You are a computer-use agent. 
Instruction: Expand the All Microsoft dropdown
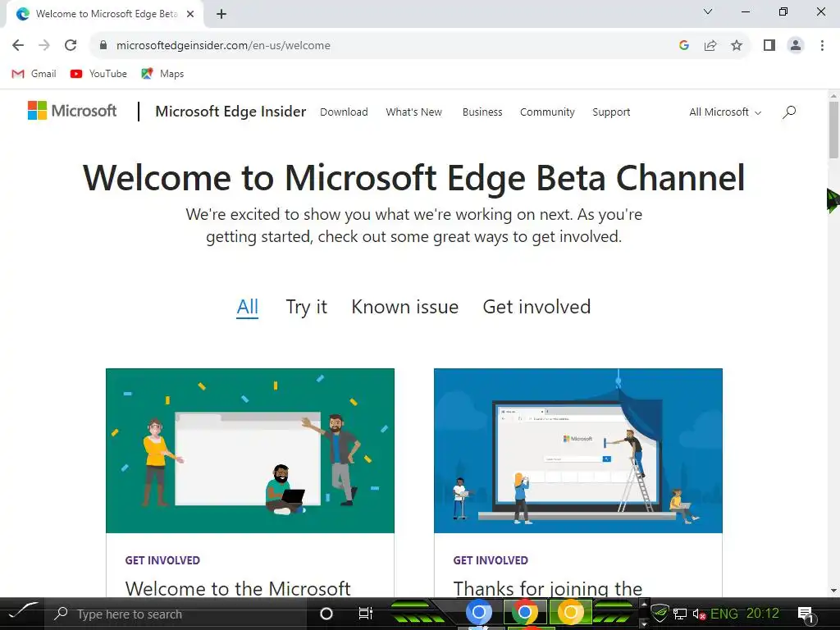tap(725, 112)
